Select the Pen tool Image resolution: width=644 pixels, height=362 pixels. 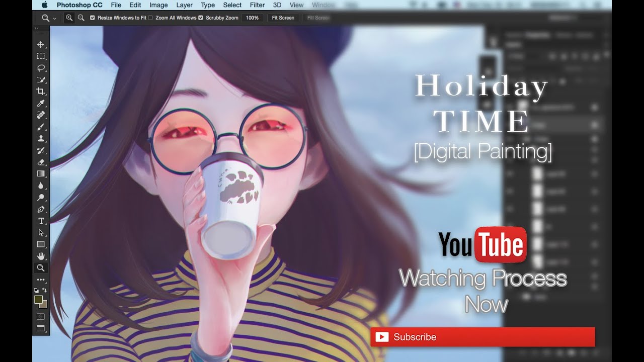pyautogui.click(x=41, y=209)
